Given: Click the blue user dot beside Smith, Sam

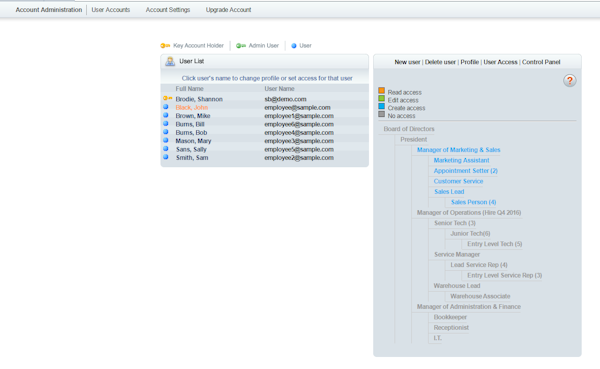Looking at the screenshot, I should (166, 157).
